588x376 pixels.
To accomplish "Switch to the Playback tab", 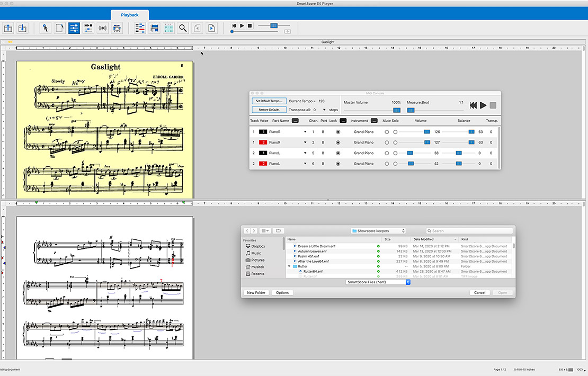I will click(130, 15).
